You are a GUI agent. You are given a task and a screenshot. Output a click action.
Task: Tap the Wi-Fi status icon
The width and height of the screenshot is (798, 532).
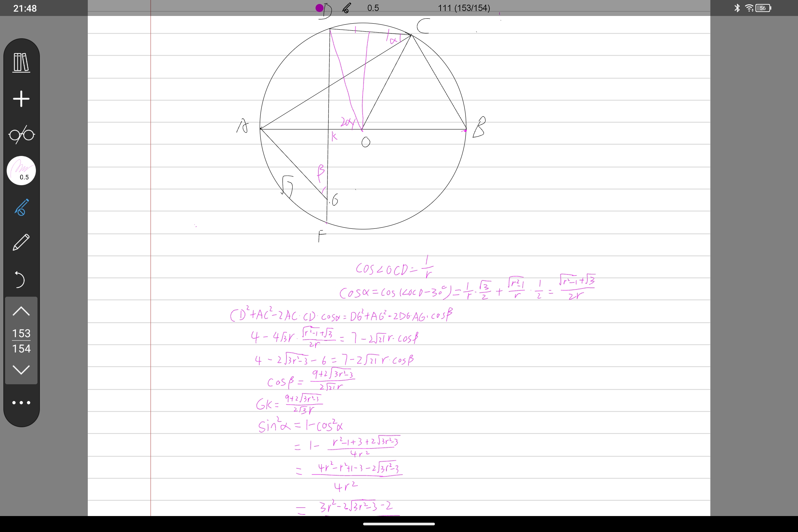point(749,8)
